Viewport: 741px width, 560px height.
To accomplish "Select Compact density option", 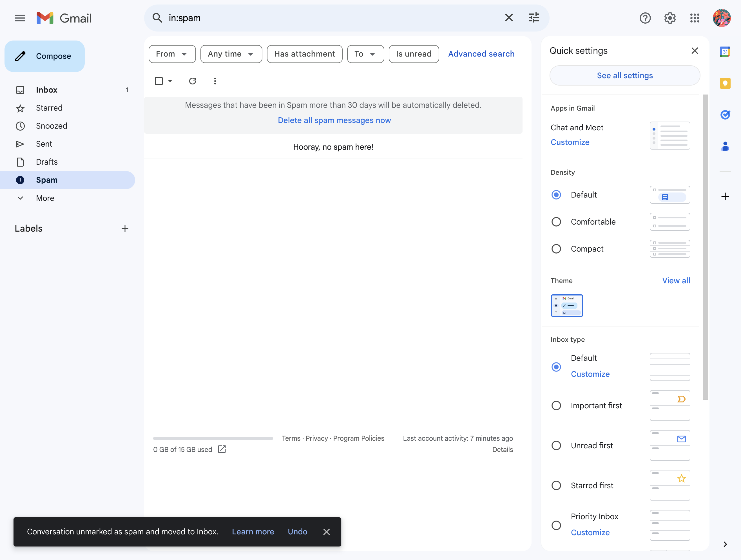I will [556, 249].
